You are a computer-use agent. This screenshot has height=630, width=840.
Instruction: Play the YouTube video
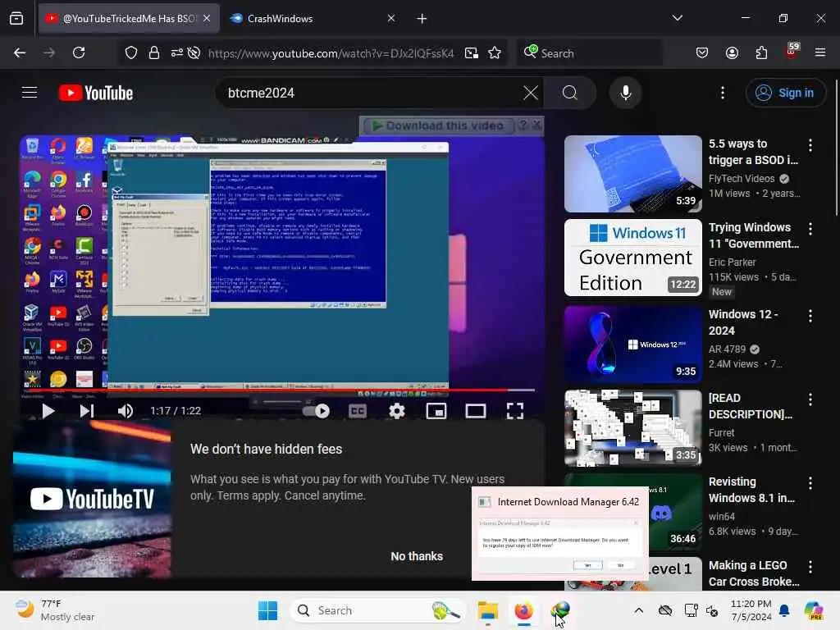[x=48, y=411]
